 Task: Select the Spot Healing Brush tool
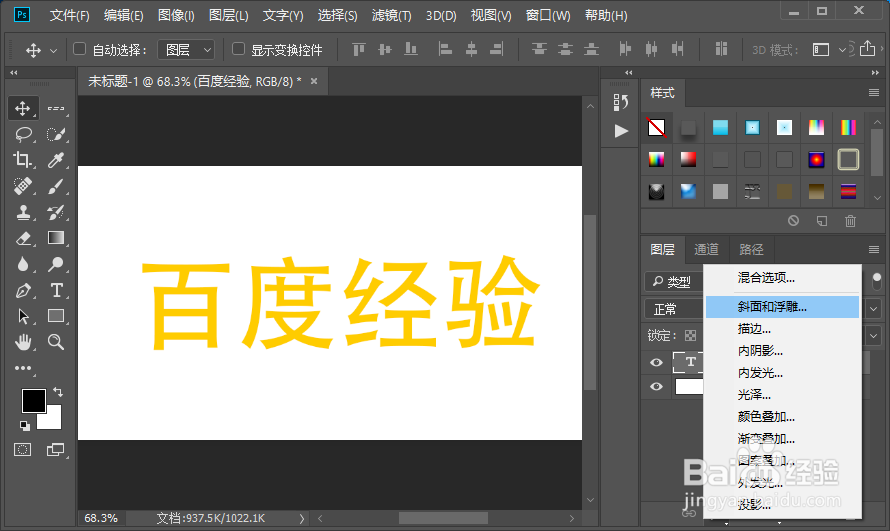click(x=23, y=186)
